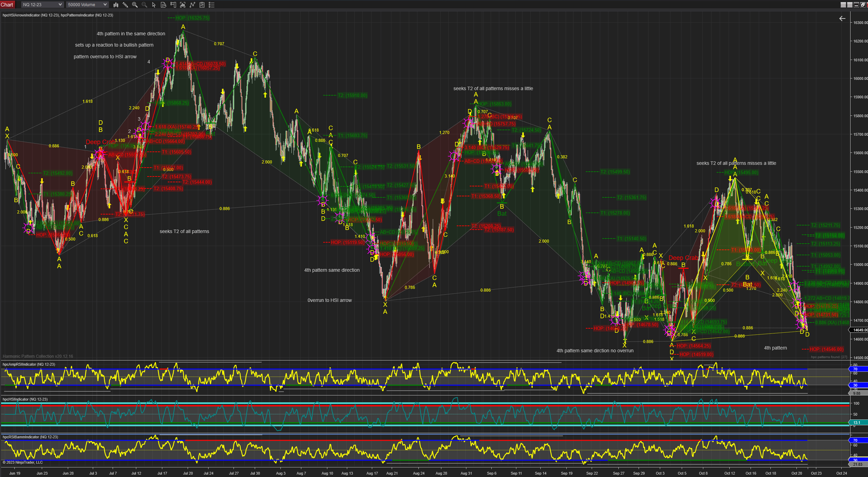Click the first gray window link square

[843, 5]
